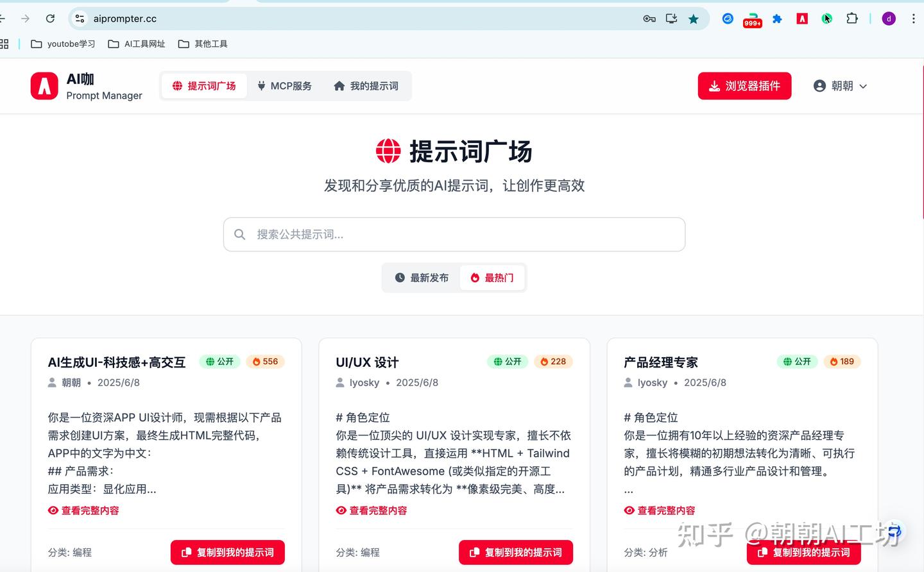Image resolution: width=924 pixels, height=572 pixels.
Task: Open site information icon beside aiprompter.cc
Action: [x=80, y=19]
